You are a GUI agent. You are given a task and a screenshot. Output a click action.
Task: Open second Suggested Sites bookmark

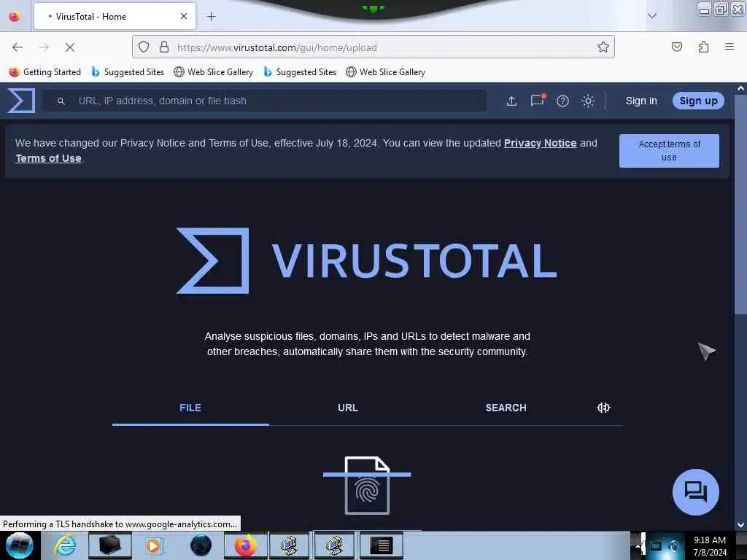[x=300, y=72]
